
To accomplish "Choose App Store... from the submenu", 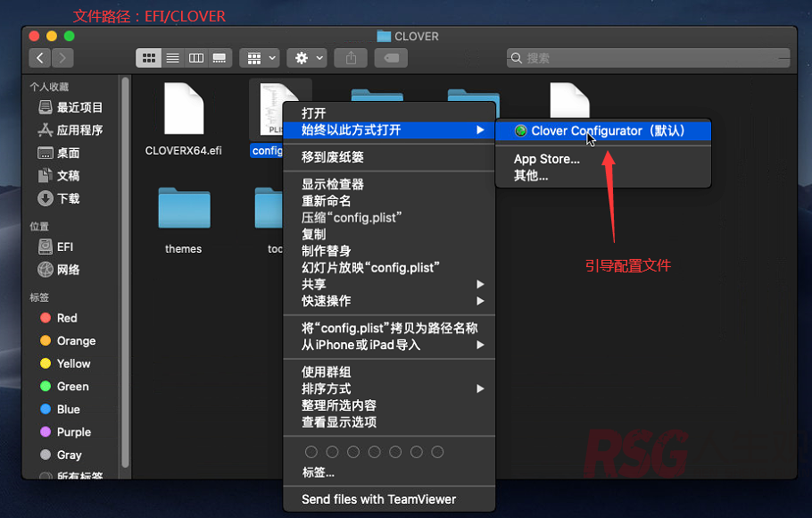I will pos(603,159).
